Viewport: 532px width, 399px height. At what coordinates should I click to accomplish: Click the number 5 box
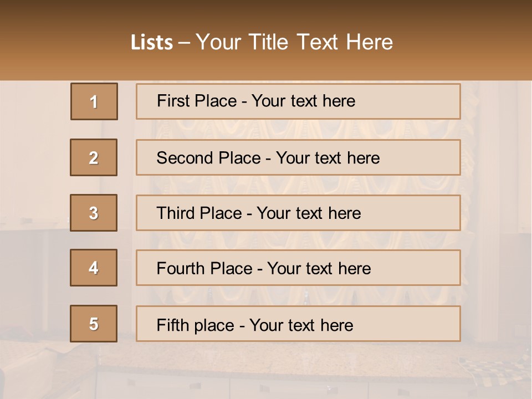[x=94, y=324]
